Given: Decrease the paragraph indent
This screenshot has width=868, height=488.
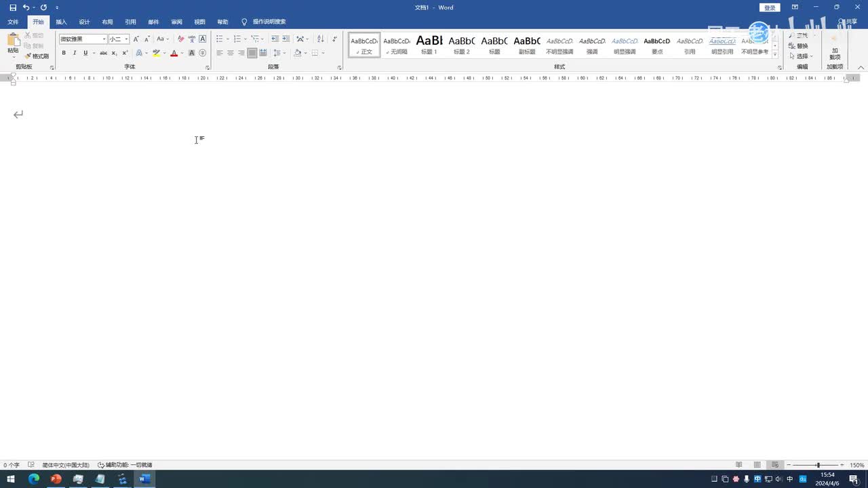Looking at the screenshot, I should click(x=275, y=39).
